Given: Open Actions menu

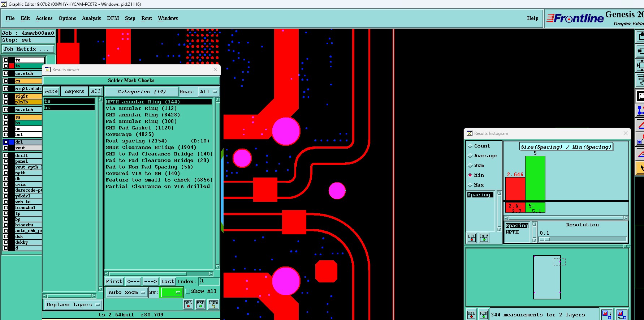Looking at the screenshot, I should click(44, 18).
